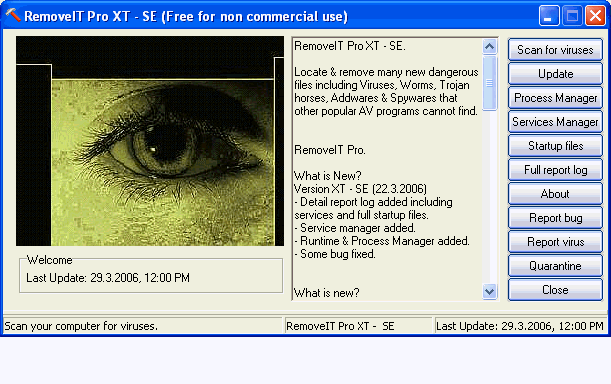Click '- Runtime & Process Manager added.' line

pyautogui.click(x=382, y=241)
